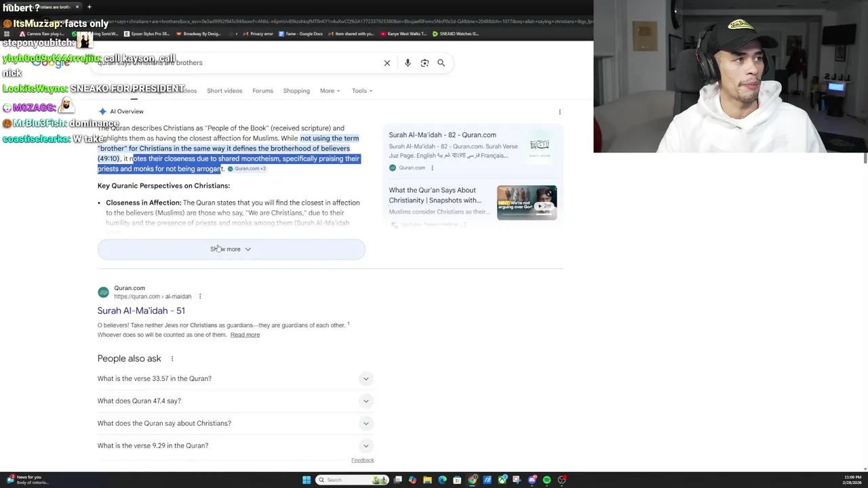Image resolution: width=868 pixels, height=488 pixels.
Task: Open three-dot menu next to quran.com al-maidah URL
Action: tap(199, 296)
